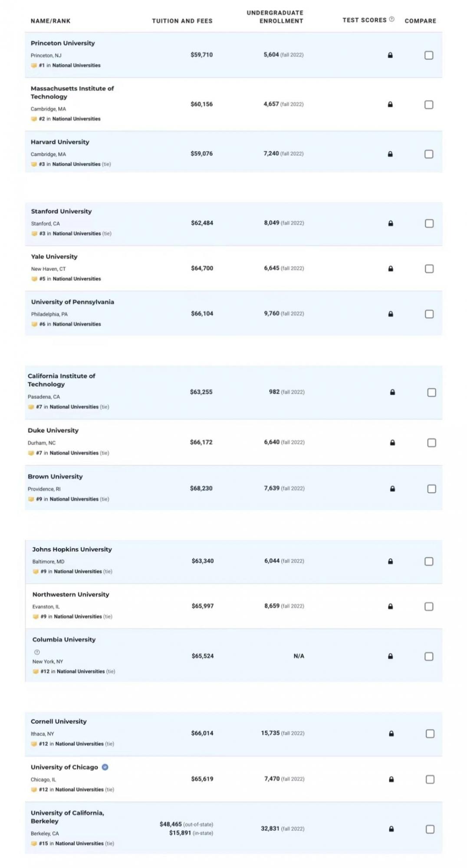Click the rank badge icon under Harvard University

[34, 164]
